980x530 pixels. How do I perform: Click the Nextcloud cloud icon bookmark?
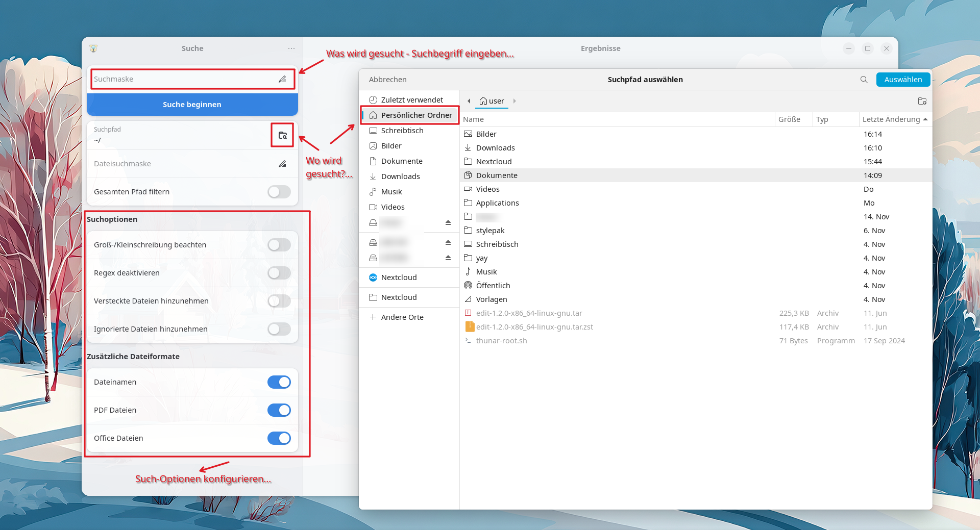pos(399,277)
